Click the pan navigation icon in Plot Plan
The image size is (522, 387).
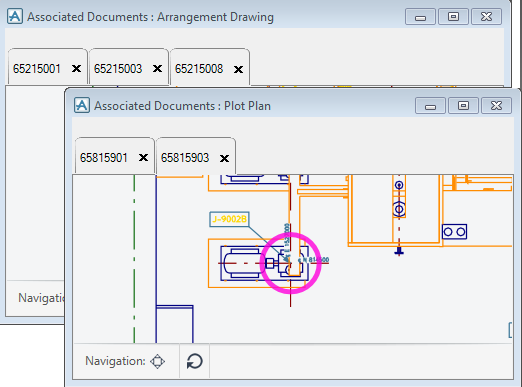point(157,361)
